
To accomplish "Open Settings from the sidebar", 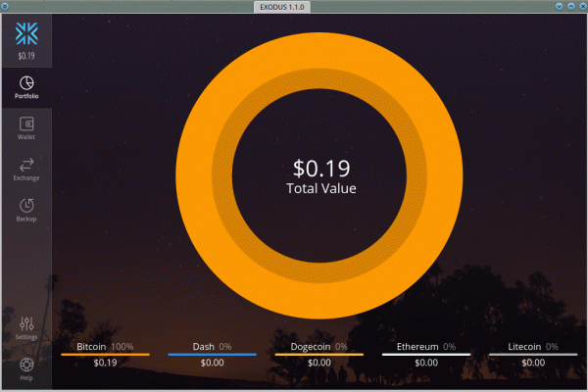I will click(26, 328).
